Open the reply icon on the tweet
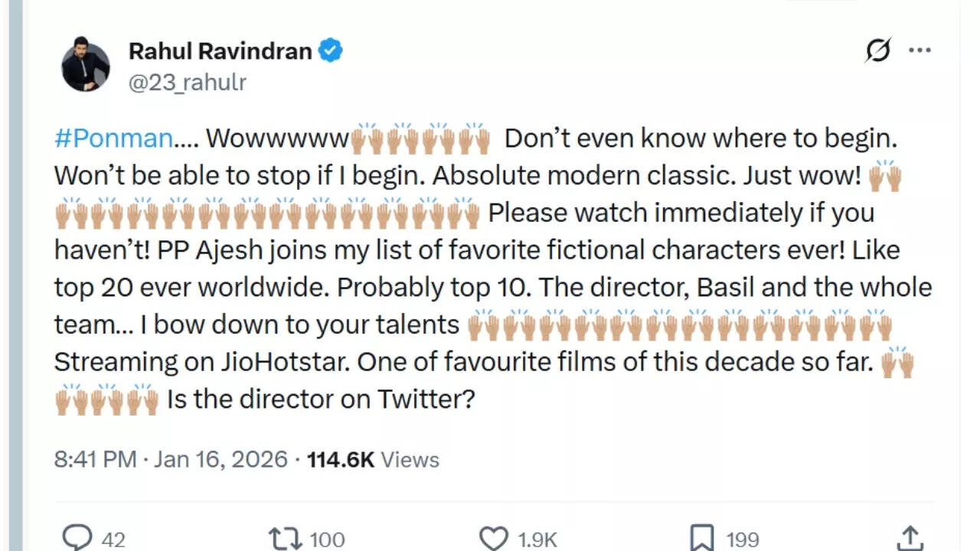980x551 pixels. (77, 538)
